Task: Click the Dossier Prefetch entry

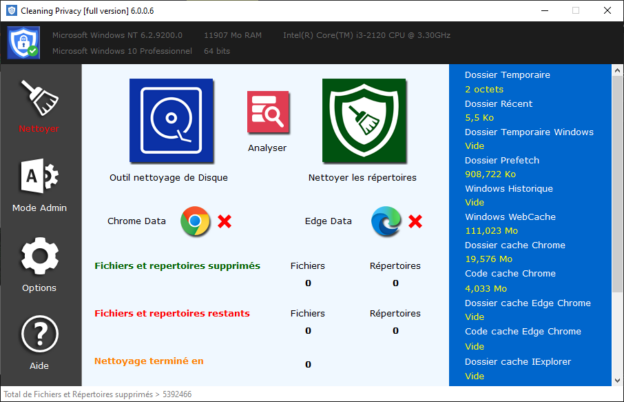Action: pyautogui.click(x=502, y=160)
